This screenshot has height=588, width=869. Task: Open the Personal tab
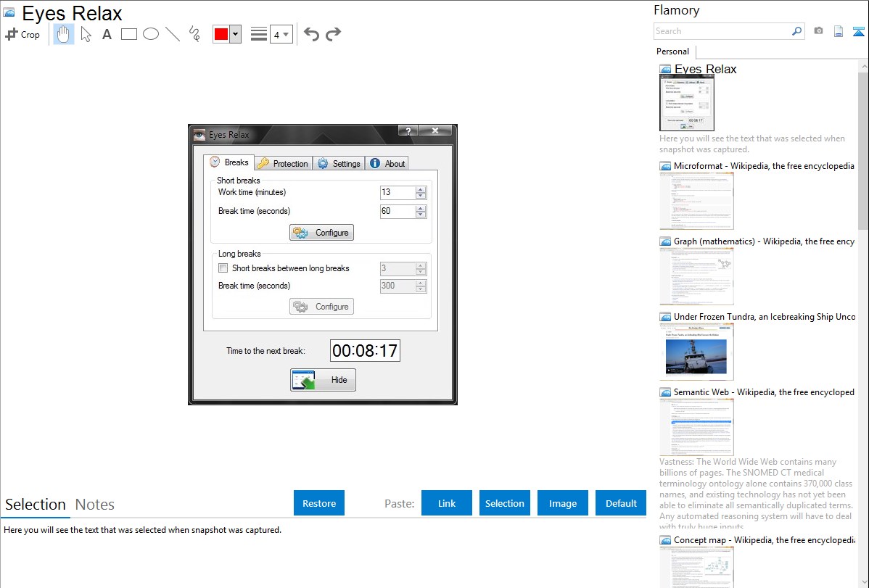pos(673,51)
